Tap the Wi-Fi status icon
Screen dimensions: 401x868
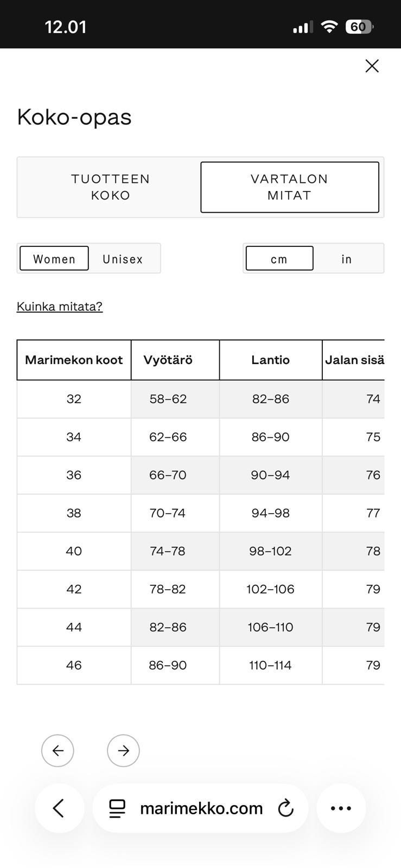[329, 27]
